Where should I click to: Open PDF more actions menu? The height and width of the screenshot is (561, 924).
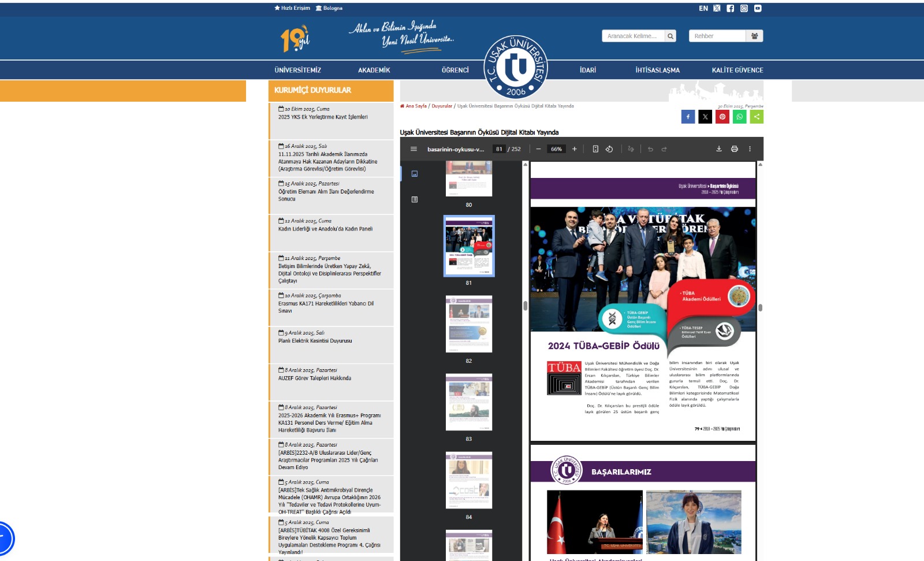(x=750, y=149)
